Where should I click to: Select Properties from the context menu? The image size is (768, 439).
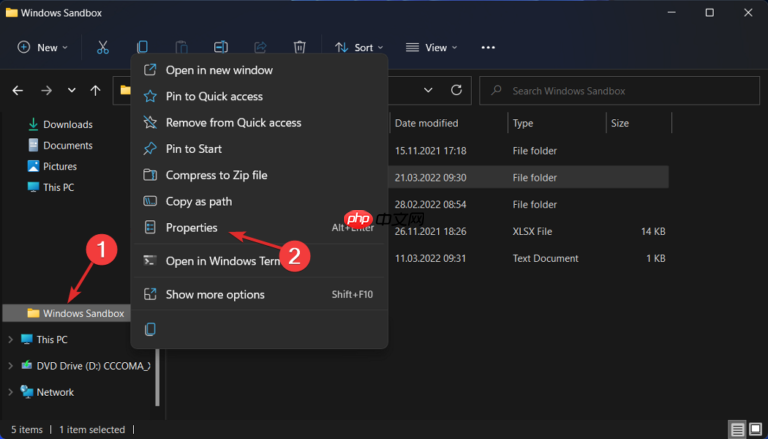tap(191, 227)
